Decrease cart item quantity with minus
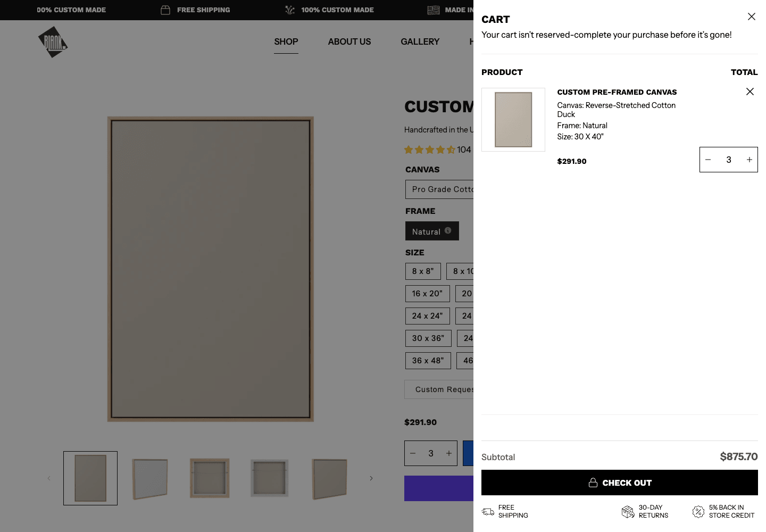Viewport: 766px width, 532px height. tap(708, 160)
